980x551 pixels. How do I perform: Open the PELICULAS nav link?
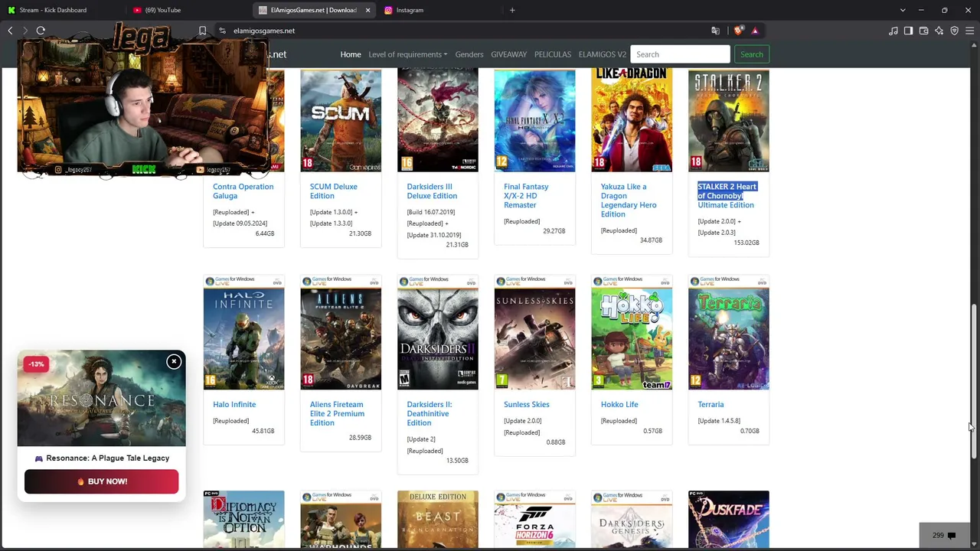click(553, 54)
